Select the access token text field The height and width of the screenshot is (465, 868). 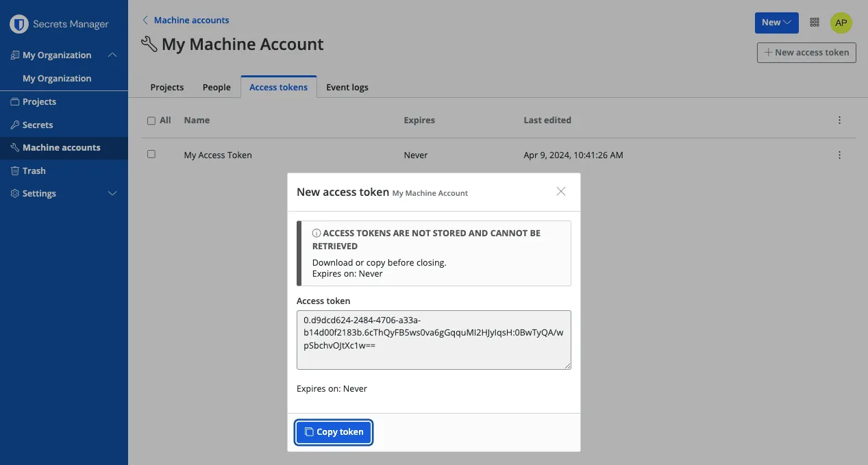433,340
